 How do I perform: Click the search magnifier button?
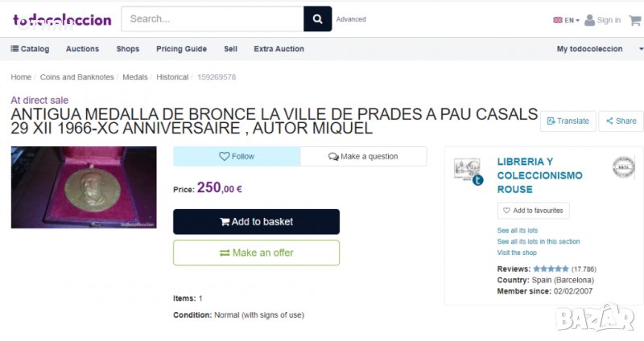tap(317, 18)
